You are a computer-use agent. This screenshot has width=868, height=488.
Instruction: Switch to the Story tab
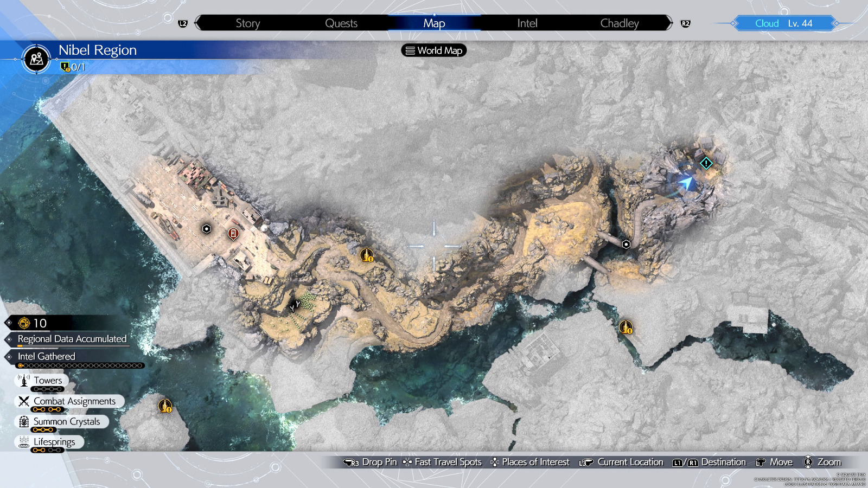tap(248, 23)
